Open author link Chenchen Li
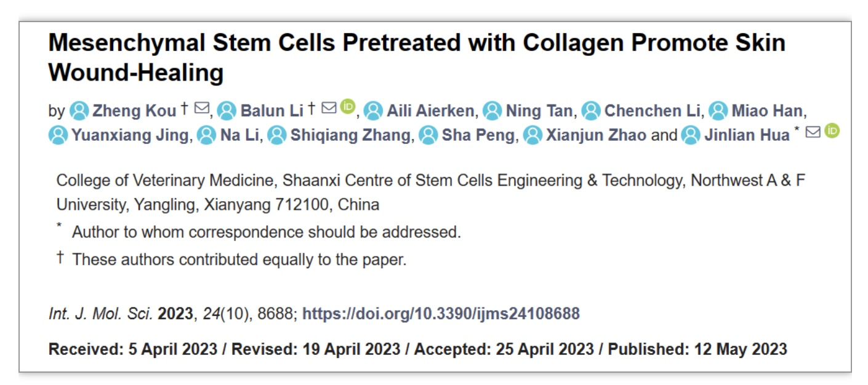868x385 pixels. tap(653, 111)
